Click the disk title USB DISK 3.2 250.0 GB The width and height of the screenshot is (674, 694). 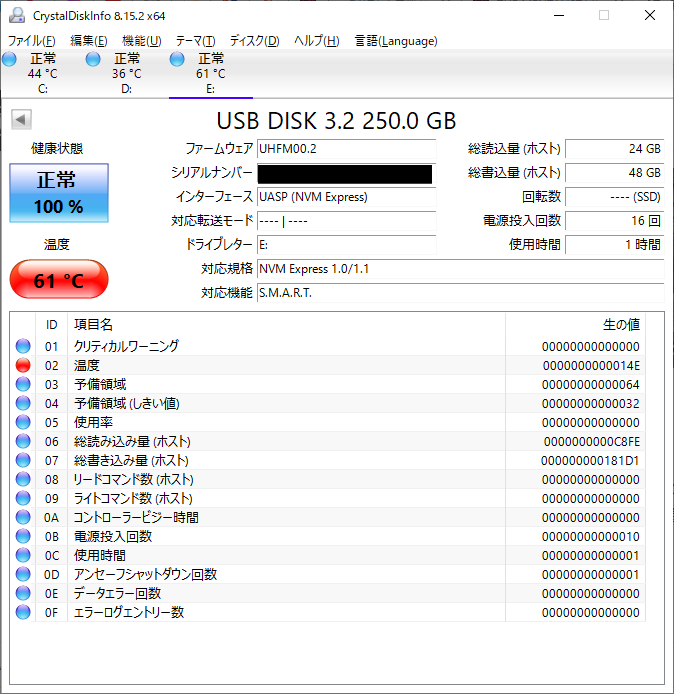coord(336,121)
